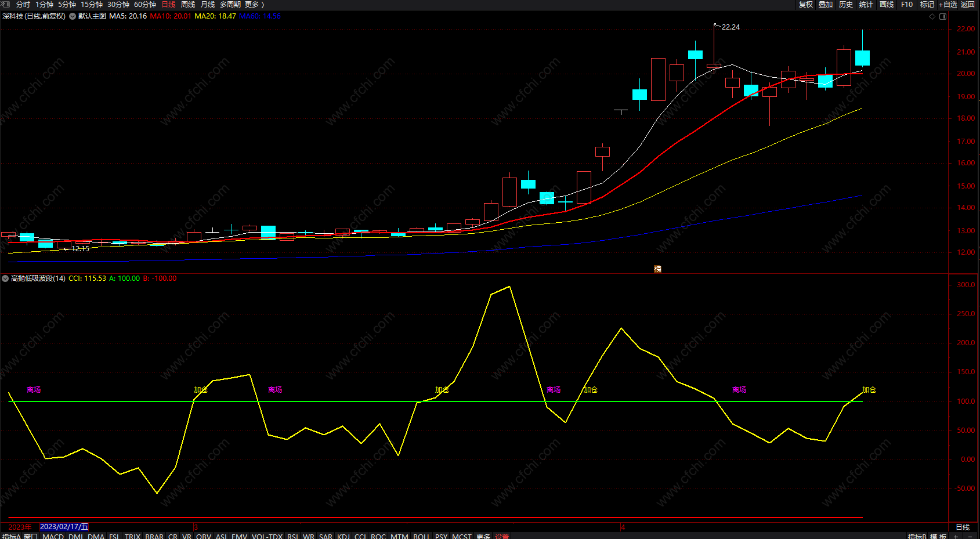Switch to the 60分钟 chart period

click(x=145, y=5)
